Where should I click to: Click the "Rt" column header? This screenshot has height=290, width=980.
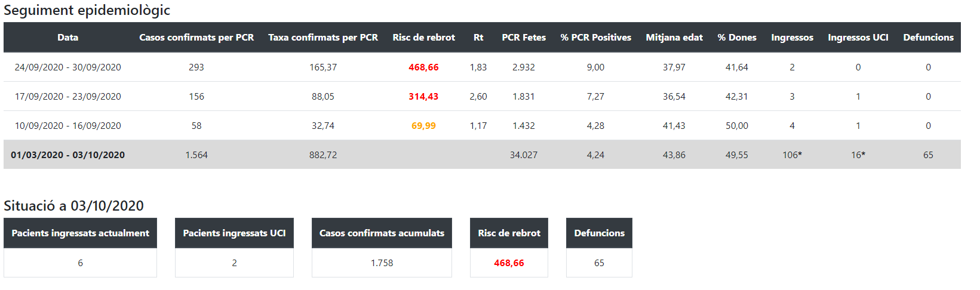point(478,38)
